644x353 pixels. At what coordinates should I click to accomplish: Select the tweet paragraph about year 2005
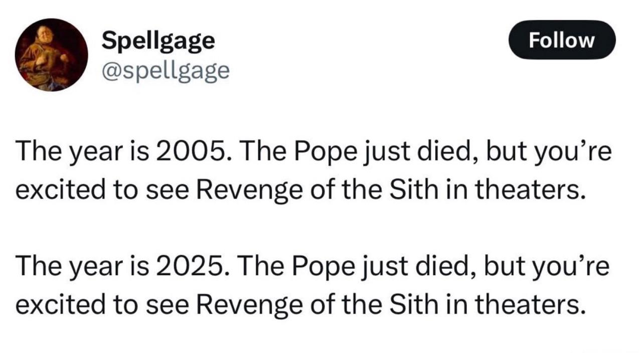pyautogui.click(x=313, y=170)
